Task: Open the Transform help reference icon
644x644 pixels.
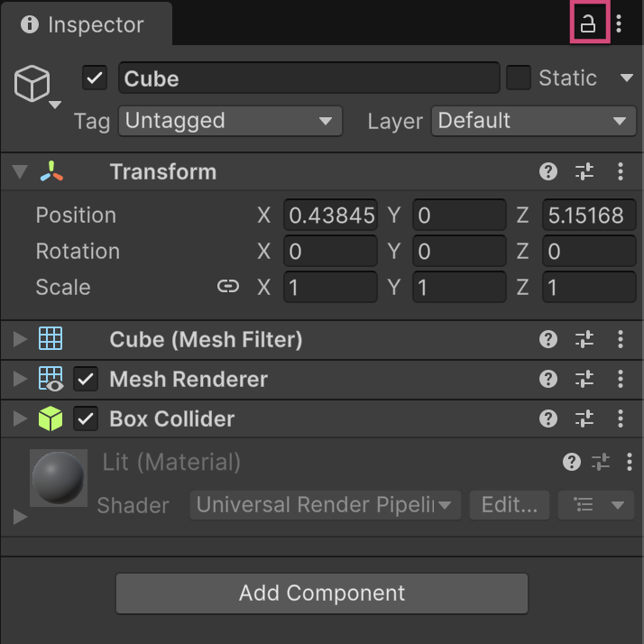Action: point(547,171)
